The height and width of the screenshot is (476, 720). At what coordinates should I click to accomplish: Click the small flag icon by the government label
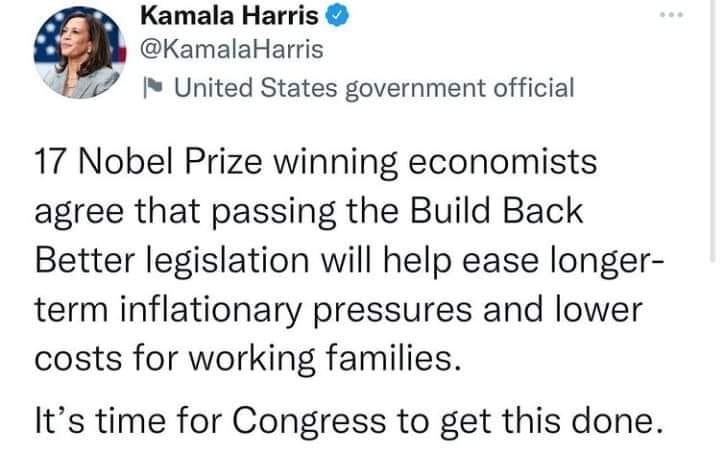pyautogui.click(x=148, y=88)
